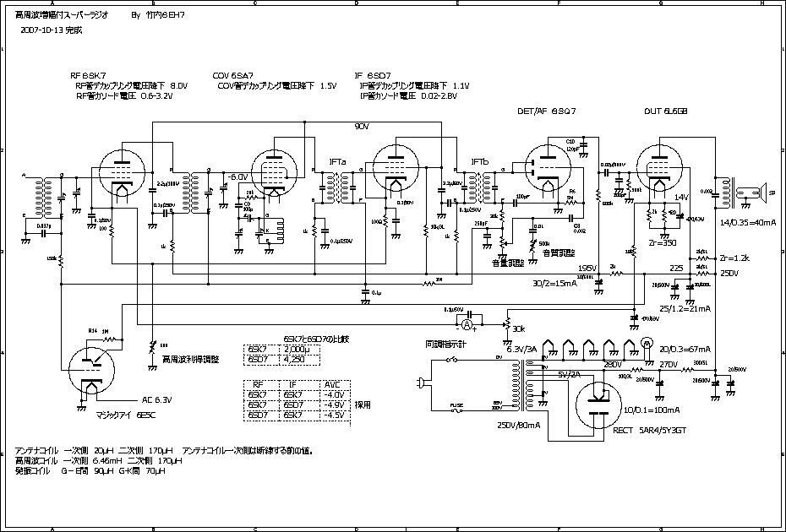Screen dimensions: 786x532
Task: Click the IFTb label
Action: 480,162
